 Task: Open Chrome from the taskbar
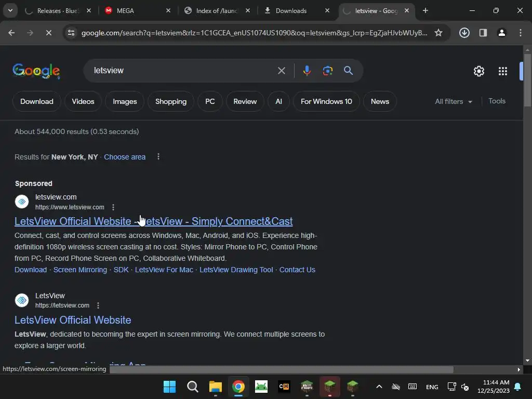click(x=238, y=387)
